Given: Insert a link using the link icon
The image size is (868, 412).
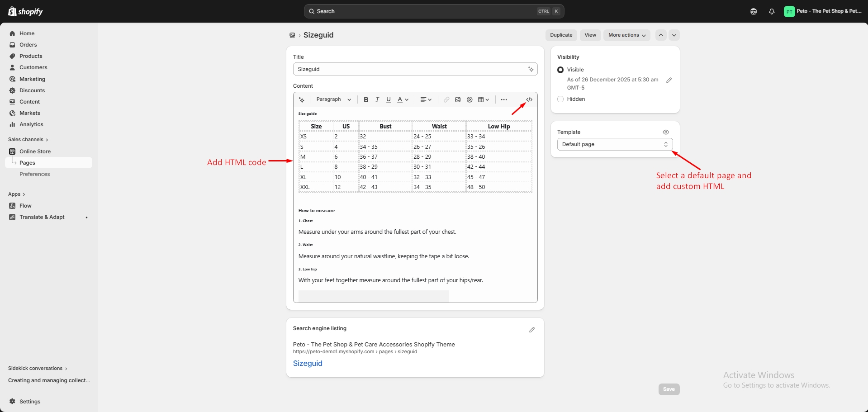Looking at the screenshot, I should pos(446,99).
